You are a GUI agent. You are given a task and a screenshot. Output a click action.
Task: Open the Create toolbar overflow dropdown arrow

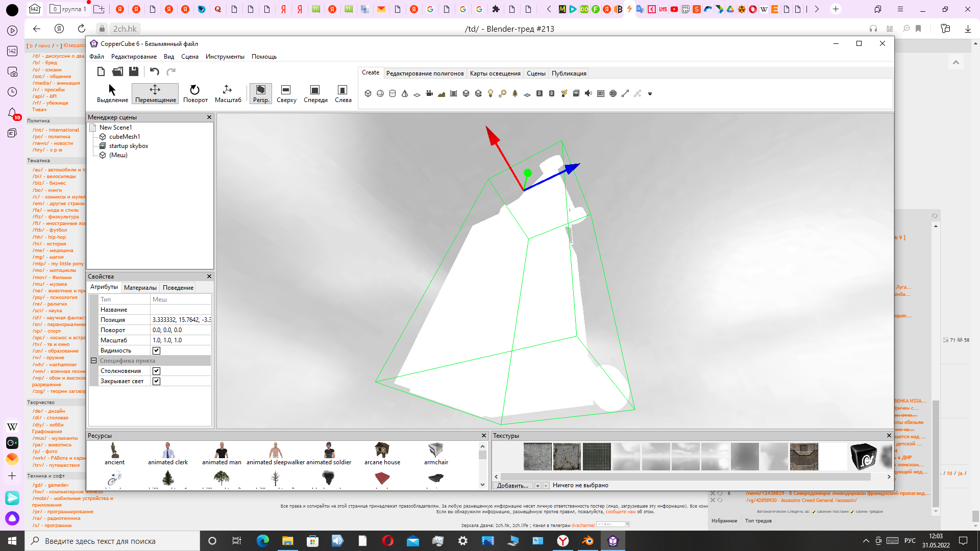650,94
